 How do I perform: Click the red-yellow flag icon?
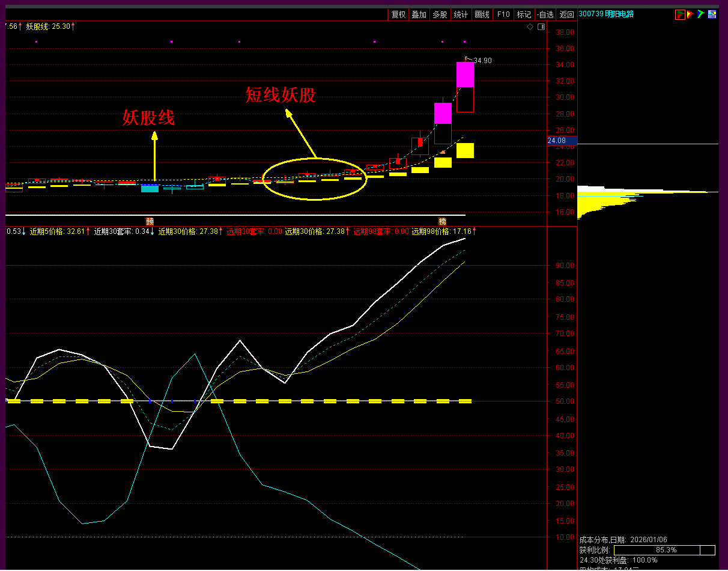tap(691, 14)
